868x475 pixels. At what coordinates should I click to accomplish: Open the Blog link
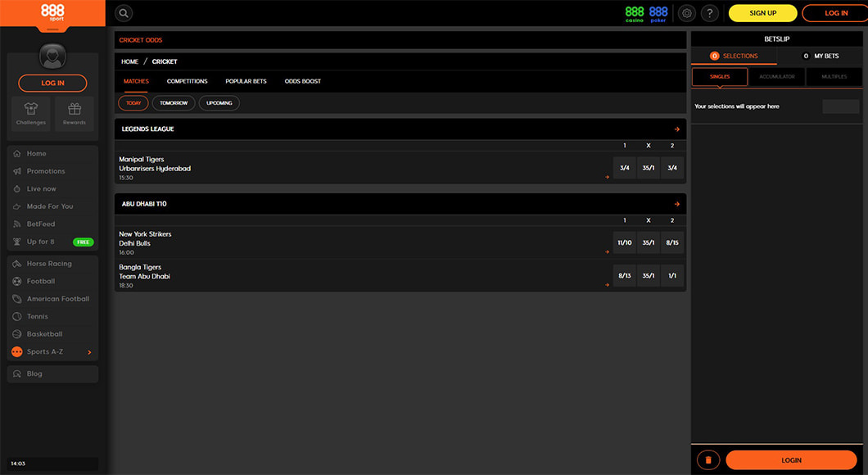(x=52, y=373)
